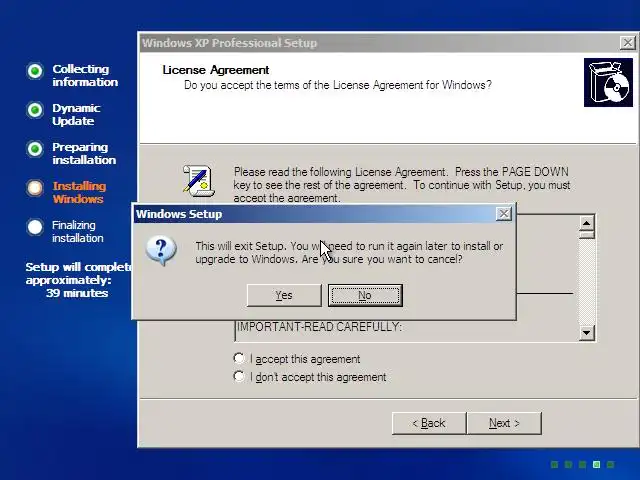
Task: Confirm cancel by clicking Yes
Action: [284, 295]
